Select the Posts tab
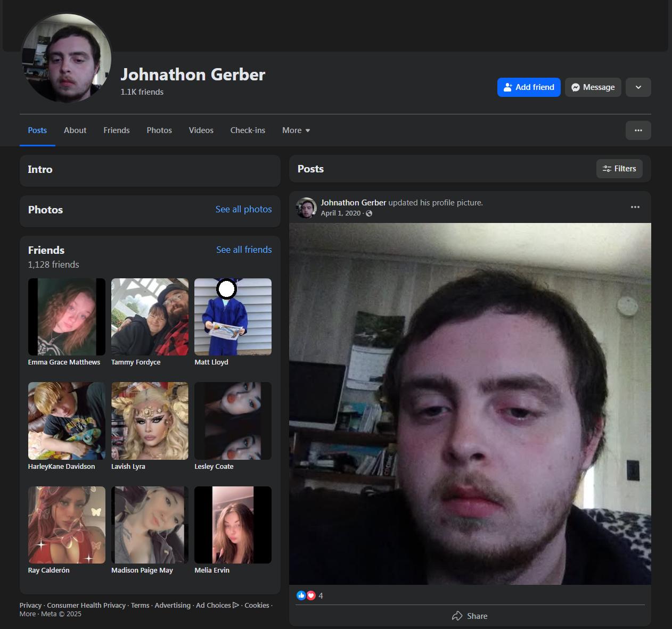This screenshot has width=672, height=629. point(37,130)
